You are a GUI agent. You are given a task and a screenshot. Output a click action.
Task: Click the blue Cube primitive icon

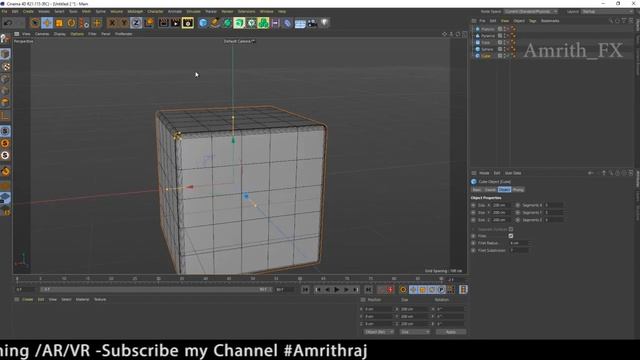pyautogui.click(x=203, y=23)
